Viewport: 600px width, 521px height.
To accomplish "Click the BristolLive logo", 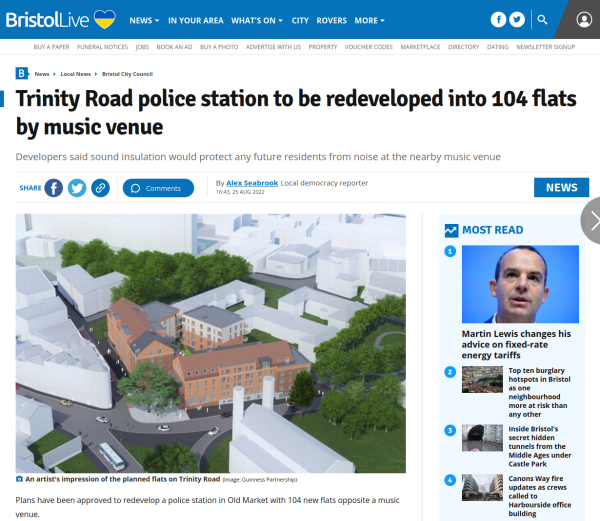I will tap(60, 20).
